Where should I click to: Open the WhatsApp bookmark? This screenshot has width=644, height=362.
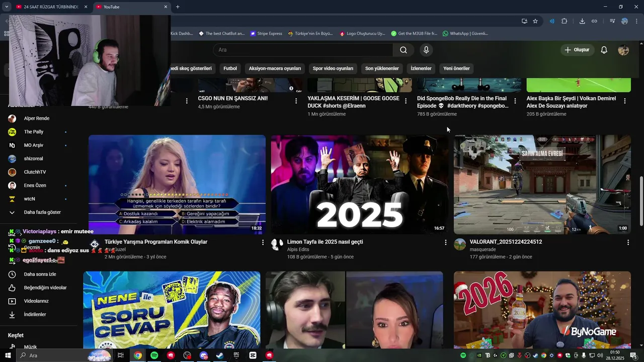coord(465,34)
